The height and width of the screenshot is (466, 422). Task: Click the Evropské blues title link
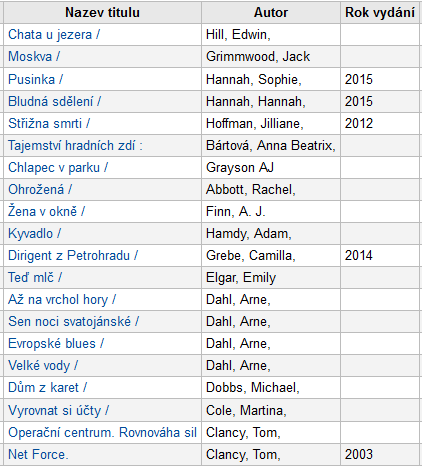click(56, 344)
